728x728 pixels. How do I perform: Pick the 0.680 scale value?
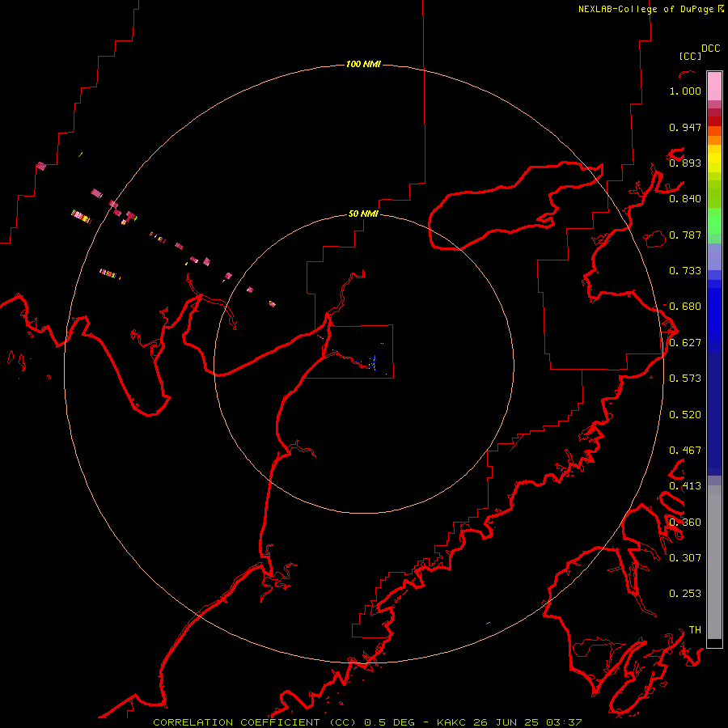[x=685, y=307]
